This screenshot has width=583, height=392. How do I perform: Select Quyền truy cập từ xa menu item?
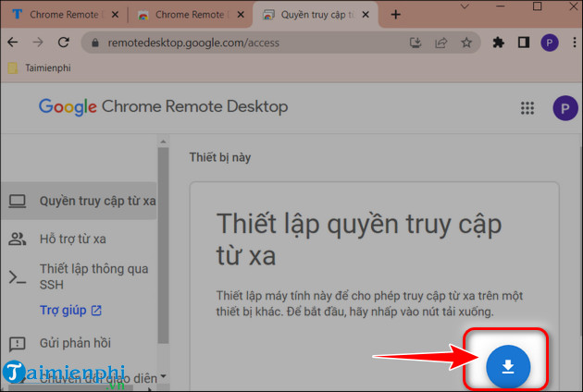[79, 201]
